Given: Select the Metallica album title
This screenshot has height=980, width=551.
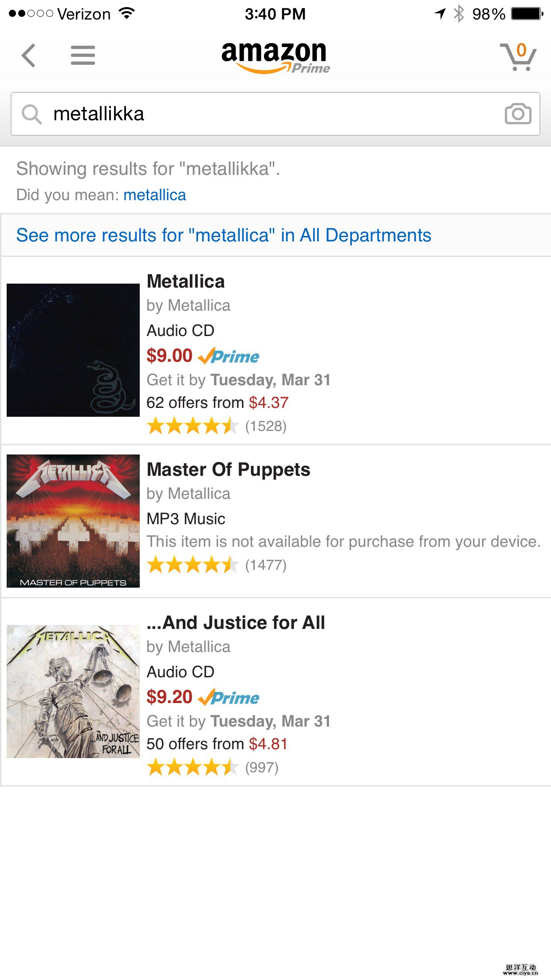Looking at the screenshot, I should coord(186,281).
